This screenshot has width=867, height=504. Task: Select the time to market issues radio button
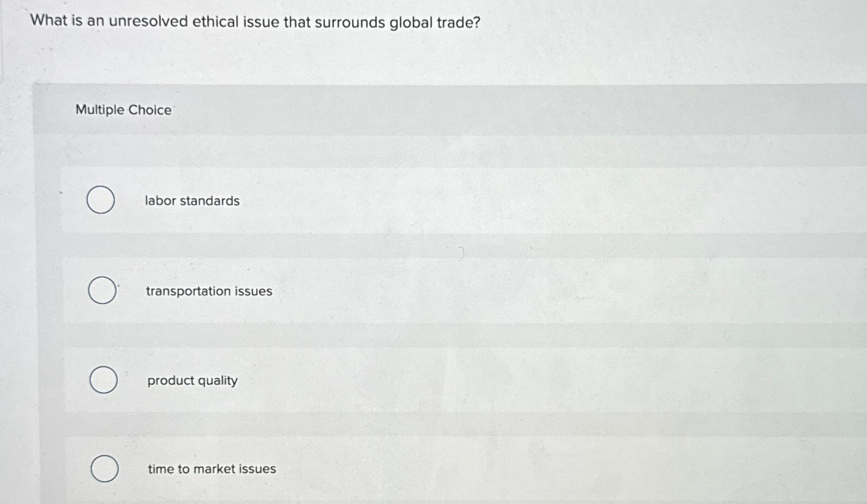[105, 468]
